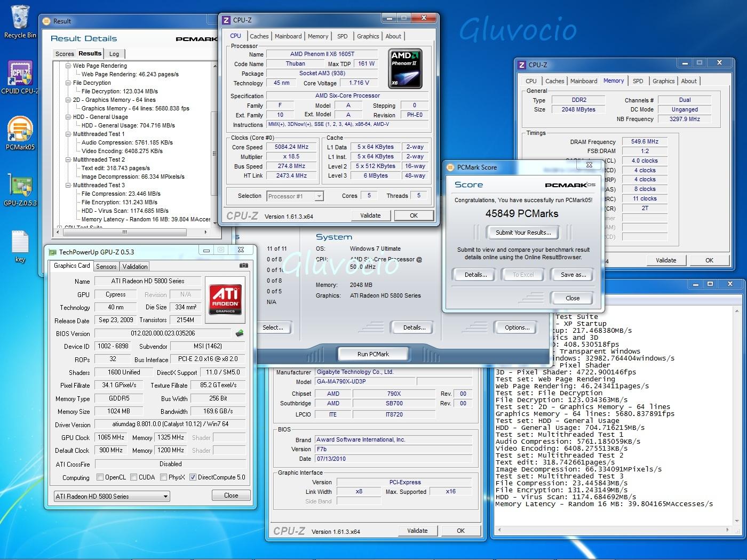Click Submit Your Results button
747x560 pixels.
tap(523, 233)
